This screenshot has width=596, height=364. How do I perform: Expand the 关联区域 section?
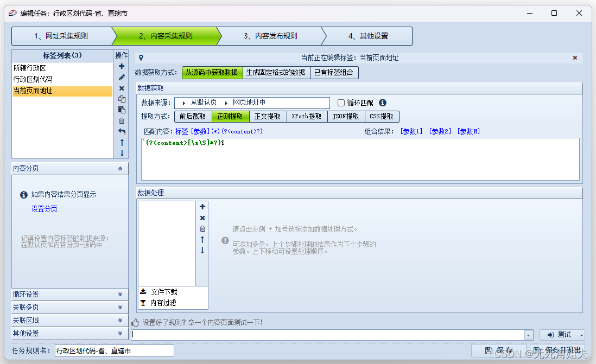120,320
